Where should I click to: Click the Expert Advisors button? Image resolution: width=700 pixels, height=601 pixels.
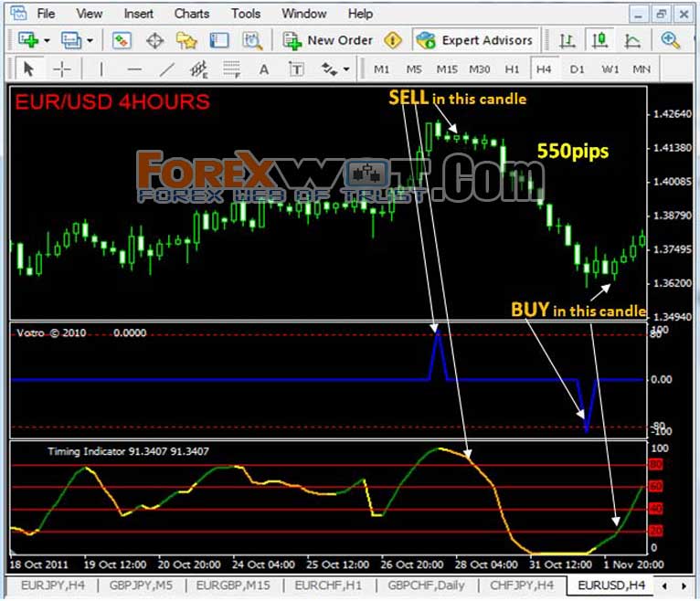474,40
